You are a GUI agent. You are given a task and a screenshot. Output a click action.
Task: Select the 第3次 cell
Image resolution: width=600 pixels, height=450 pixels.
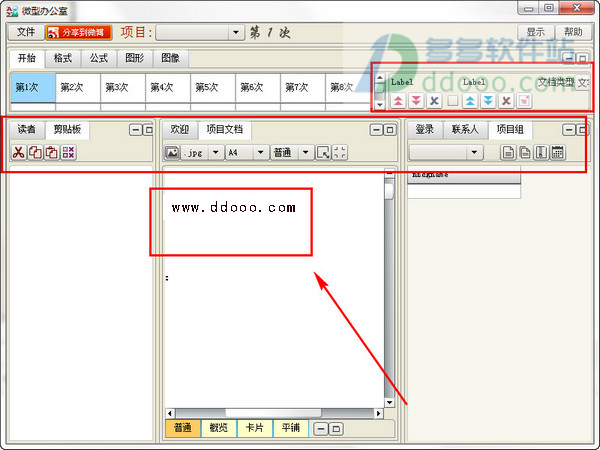123,88
